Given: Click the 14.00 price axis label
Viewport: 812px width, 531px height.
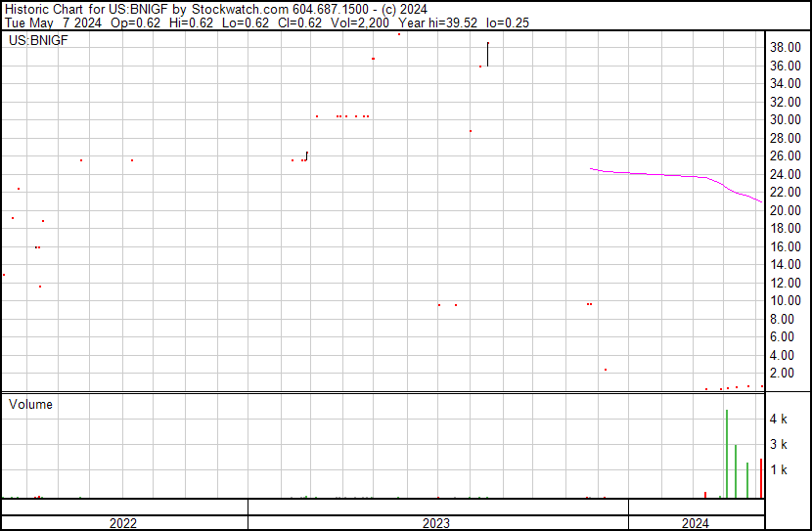Looking at the screenshot, I should click(x=786, y=264).
